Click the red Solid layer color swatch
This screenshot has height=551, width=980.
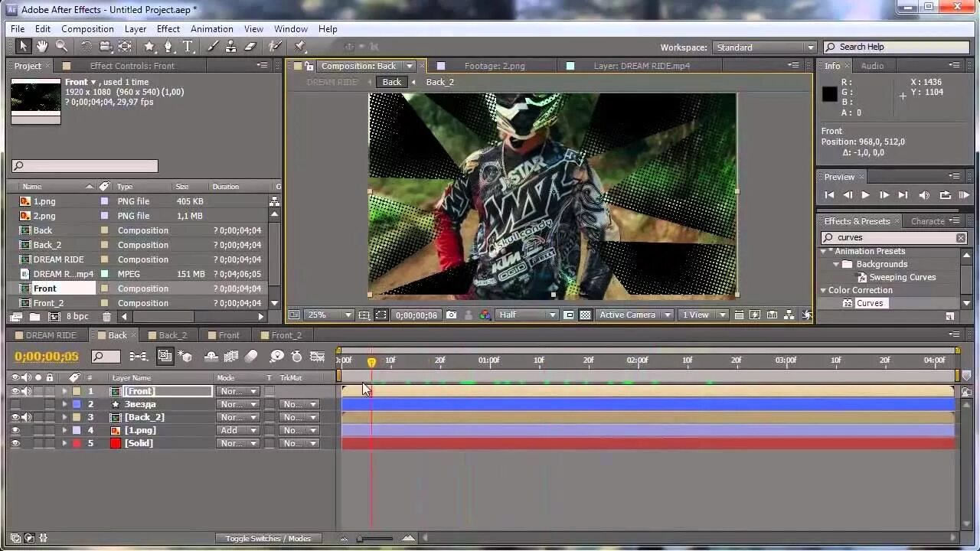tap(116, 443)
